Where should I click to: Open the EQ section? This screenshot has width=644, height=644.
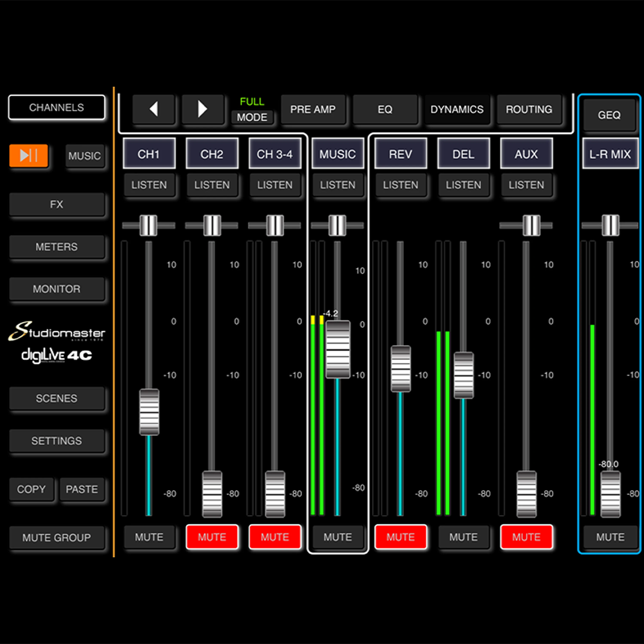[385, 109]
